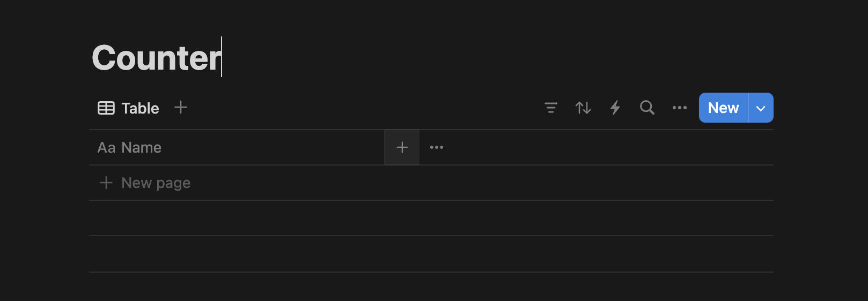Open the three-dots menu in column header row
The width and height of the screenshot is (868, 301).
pyautogui.click(x=437, y=147)
